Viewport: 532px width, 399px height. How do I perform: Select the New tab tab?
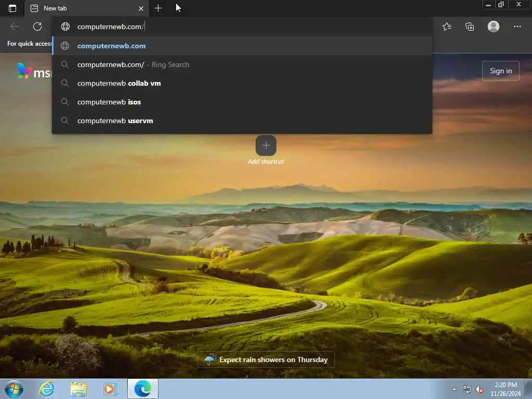(87, 8)
